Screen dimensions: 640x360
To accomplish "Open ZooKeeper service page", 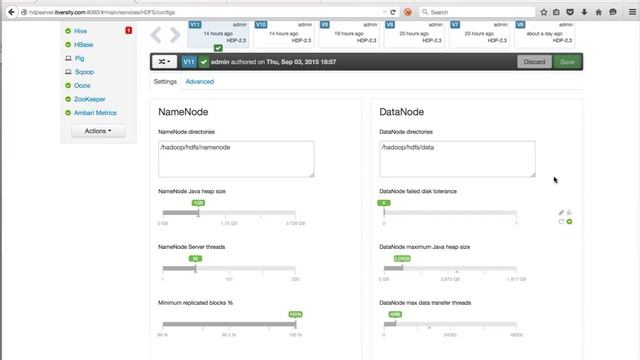I will coord(90,99).
